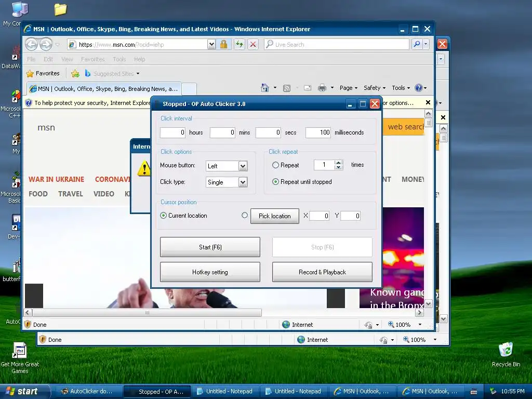Open the File menu in Internet Explorer
Screen dimensions: 532x399
[x=31, y=59]
